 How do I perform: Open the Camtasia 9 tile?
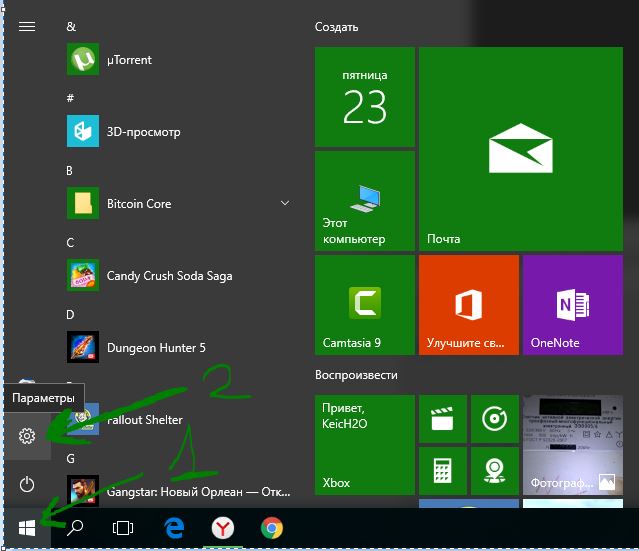pyautogui.click(x=365, y=305)
